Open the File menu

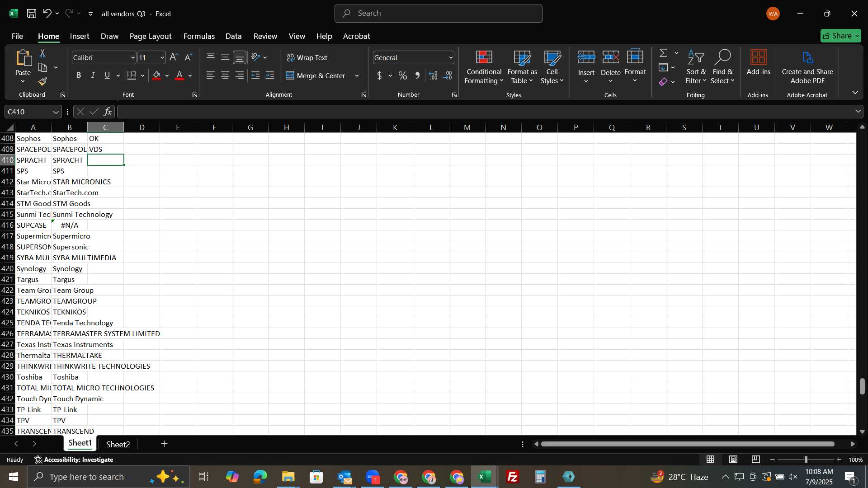(x=17, y=36)
